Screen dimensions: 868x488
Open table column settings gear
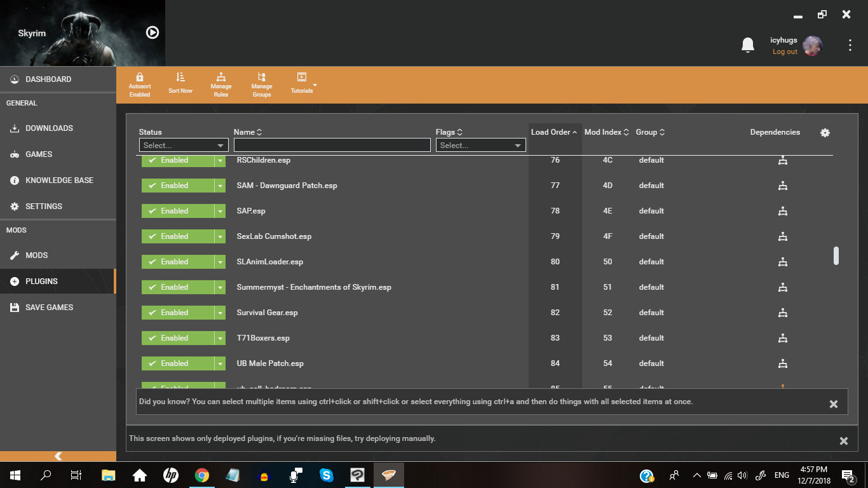(x=825, y=133)
